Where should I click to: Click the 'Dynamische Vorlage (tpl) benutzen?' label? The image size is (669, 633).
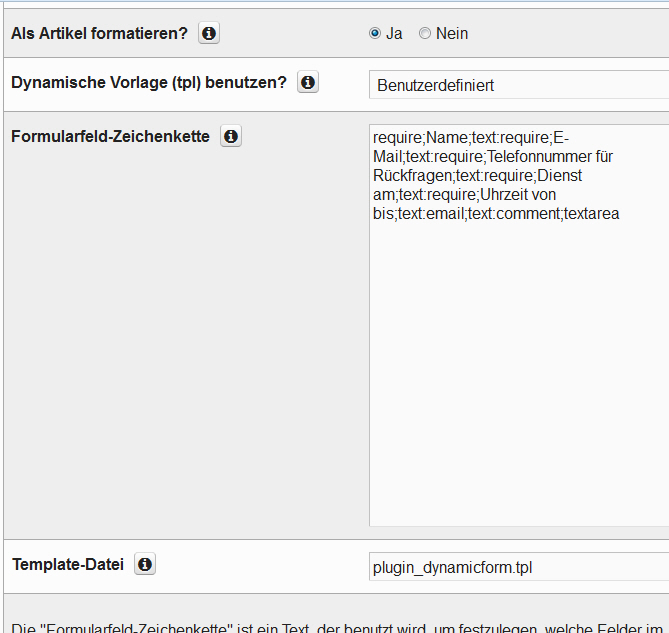[x=149, y=83]
